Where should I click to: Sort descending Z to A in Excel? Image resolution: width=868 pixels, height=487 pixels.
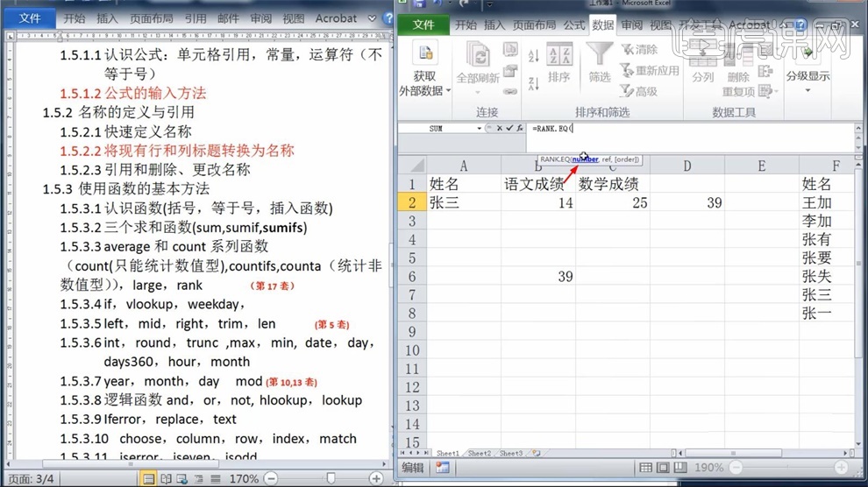point(533,83)
